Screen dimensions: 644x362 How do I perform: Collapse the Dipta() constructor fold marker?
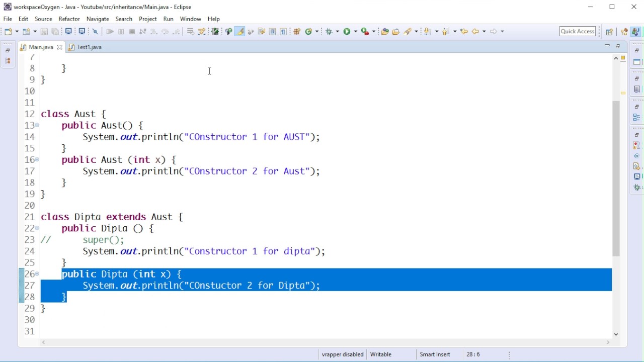[37, 228]
